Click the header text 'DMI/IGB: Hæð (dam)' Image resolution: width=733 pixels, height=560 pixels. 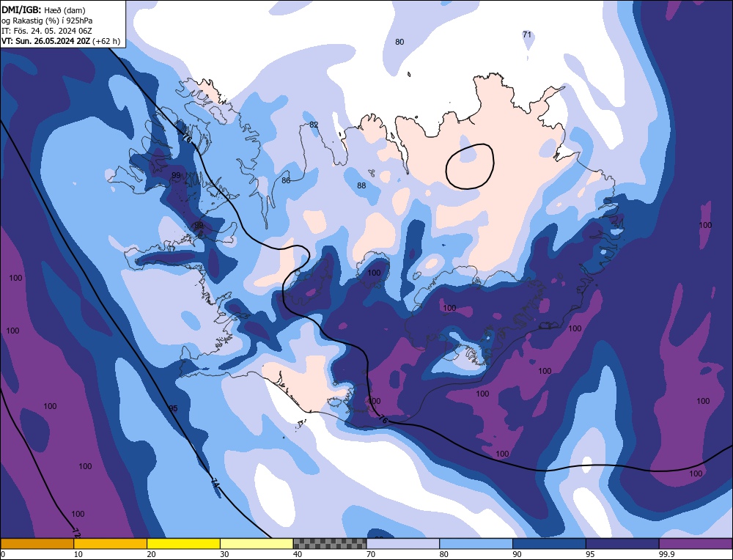point(43,10)
